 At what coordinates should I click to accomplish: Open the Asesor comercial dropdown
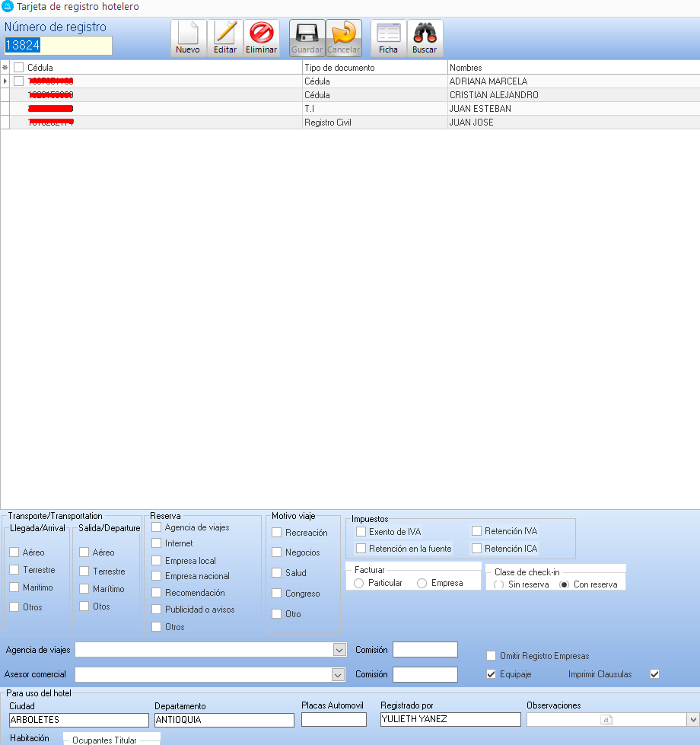click(339, 674)
